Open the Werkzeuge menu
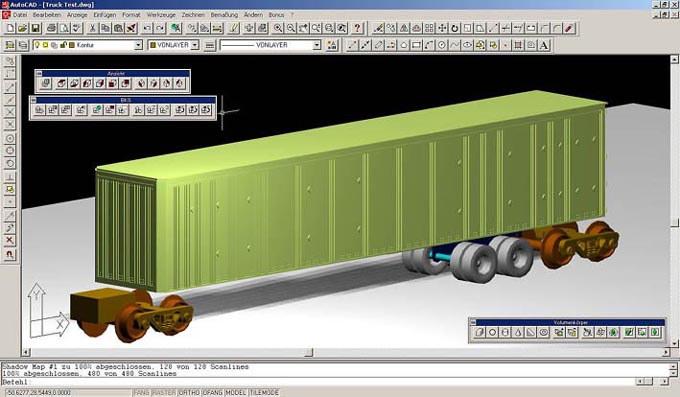The image size is (680, 397). (161, 15)
